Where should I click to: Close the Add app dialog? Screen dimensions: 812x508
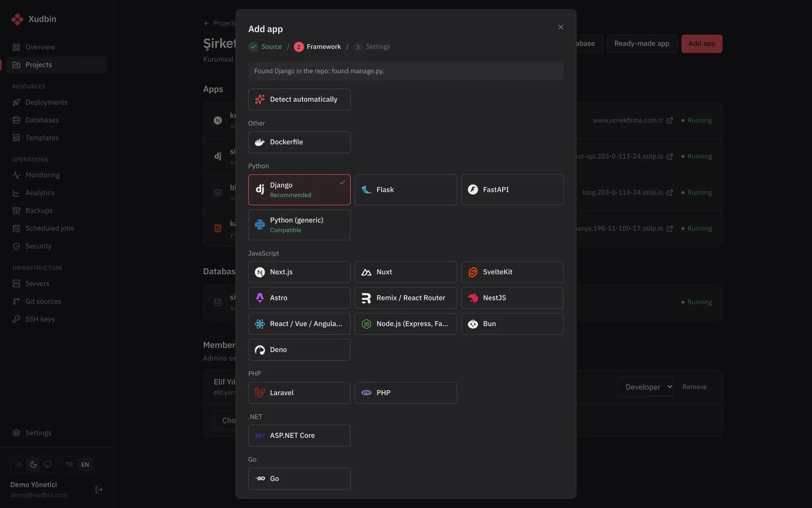(560, 27)
